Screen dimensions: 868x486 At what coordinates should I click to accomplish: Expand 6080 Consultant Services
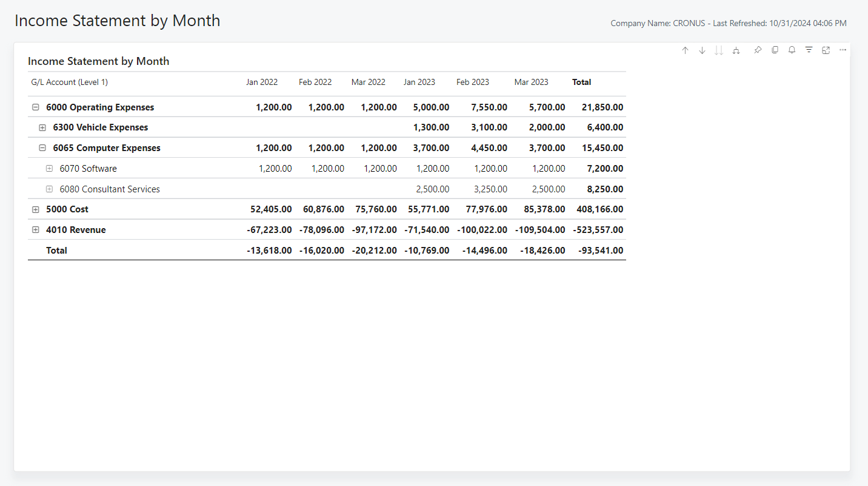(49, 189)
